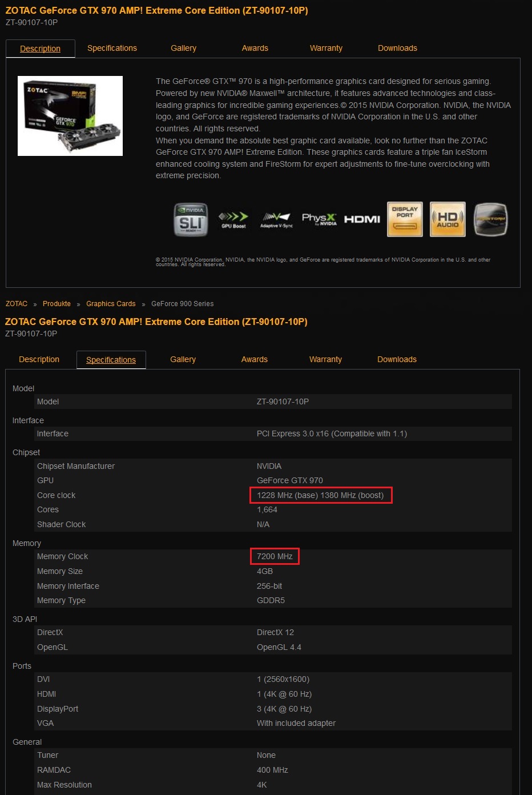Open the Produkte breadcrumb link

[x=57, y=304]
